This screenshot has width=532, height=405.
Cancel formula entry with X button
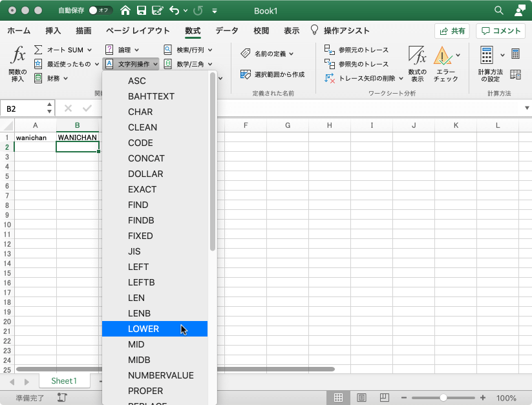68,108
